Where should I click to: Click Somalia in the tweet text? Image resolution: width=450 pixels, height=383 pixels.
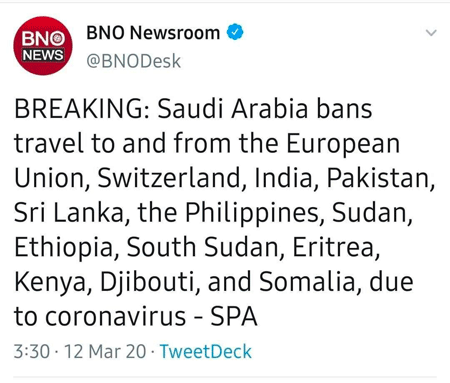click(x=307, y=282)
